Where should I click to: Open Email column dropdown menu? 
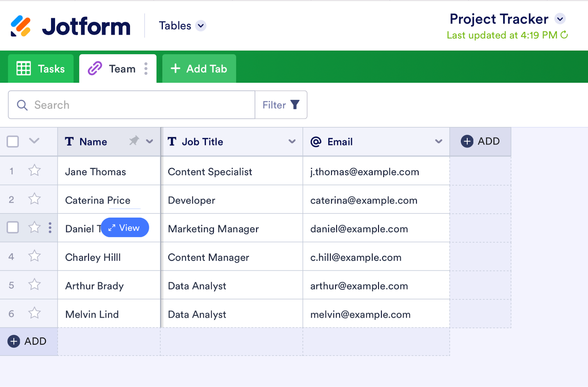(438, 141)
